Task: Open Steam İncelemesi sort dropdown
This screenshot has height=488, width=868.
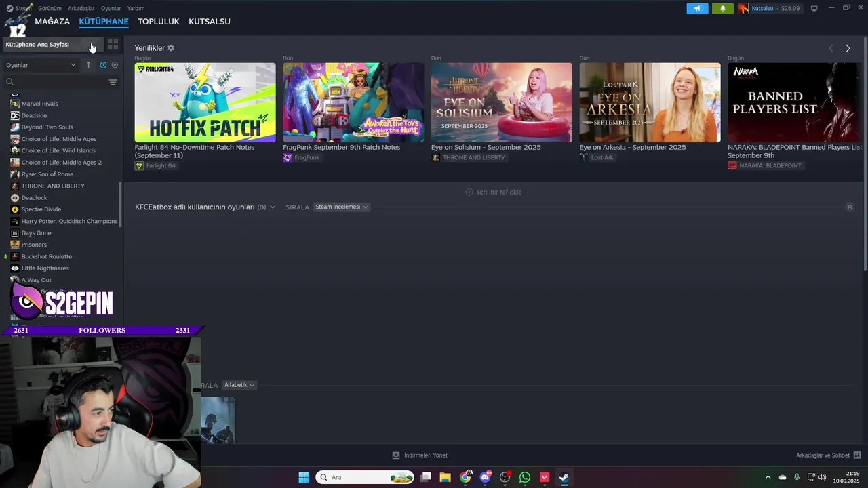Action: point(342,207)
